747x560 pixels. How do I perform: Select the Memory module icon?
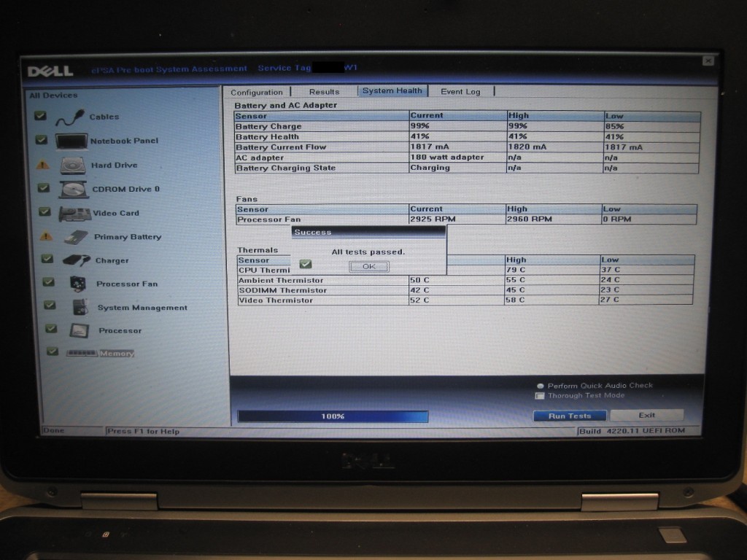pos(82,354)
